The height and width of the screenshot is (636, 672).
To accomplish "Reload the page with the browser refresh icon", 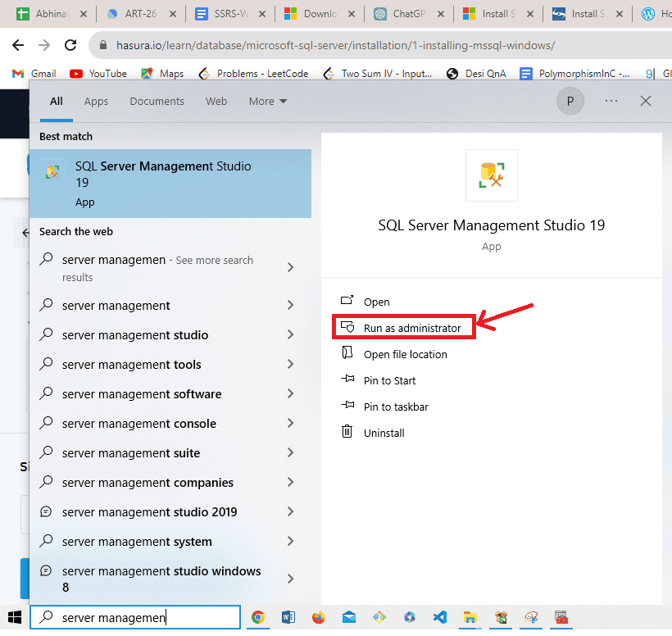I will tap(70, 45).
